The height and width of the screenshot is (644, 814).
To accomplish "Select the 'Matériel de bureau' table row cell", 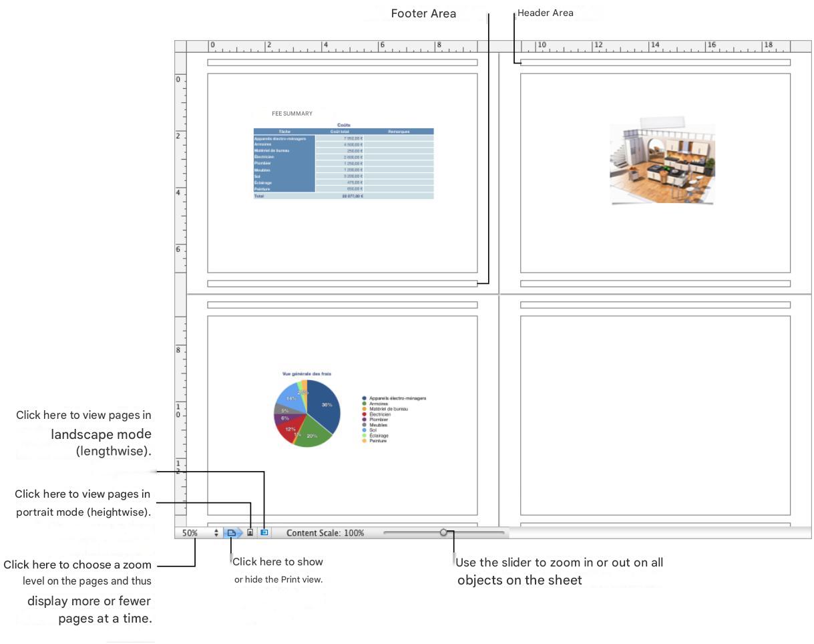I will [x=284, y=151].
